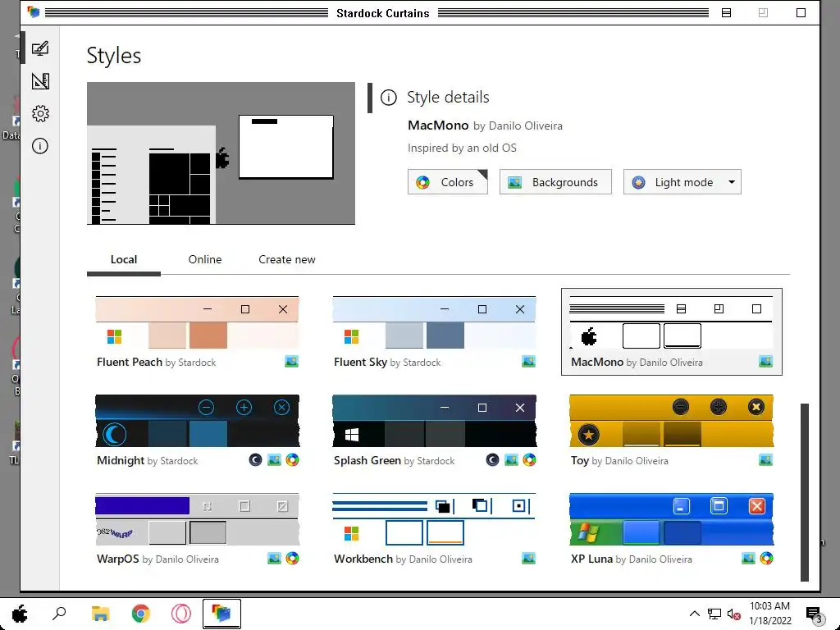Screen dimensions: 840x630
Task: Launch Chrome from taskbar
Action: tap(140, 614)
